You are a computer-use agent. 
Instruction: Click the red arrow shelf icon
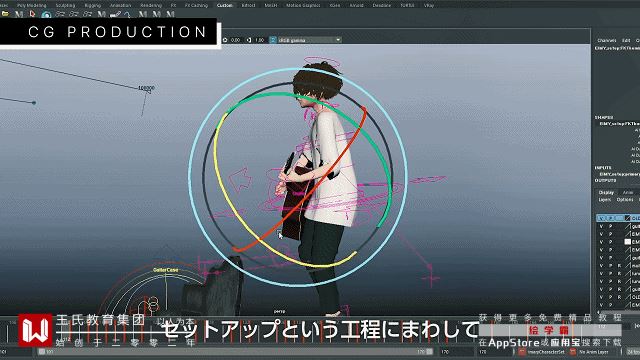click(33, 14)
